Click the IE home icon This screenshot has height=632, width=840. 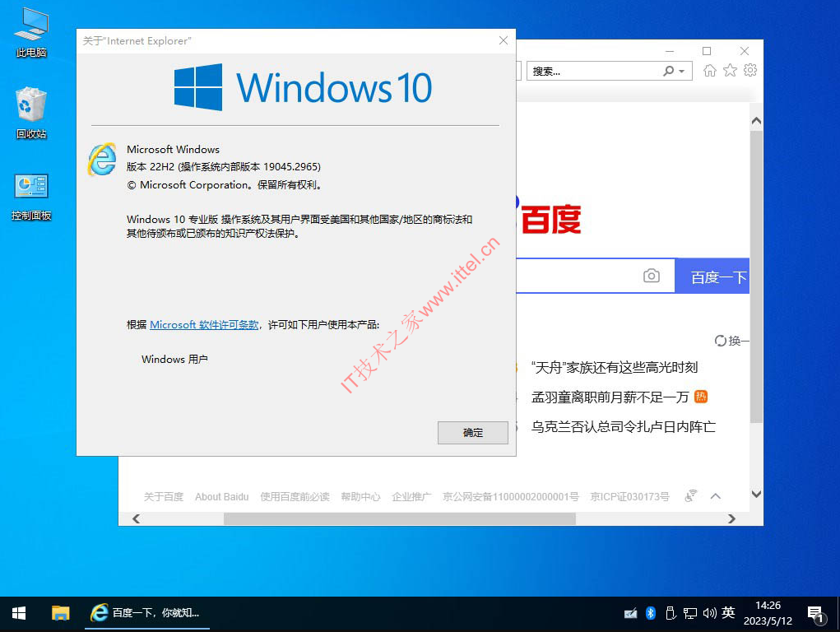[710, 70]
